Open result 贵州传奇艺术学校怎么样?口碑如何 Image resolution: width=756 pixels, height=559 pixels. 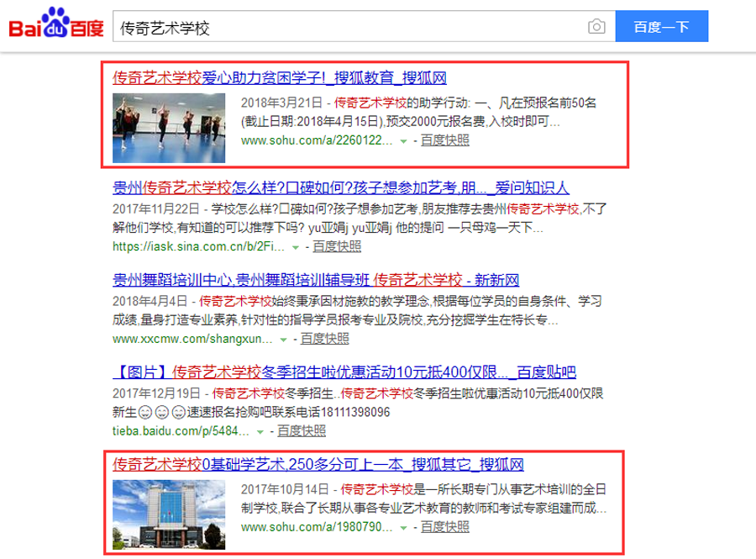pos(341,187)
